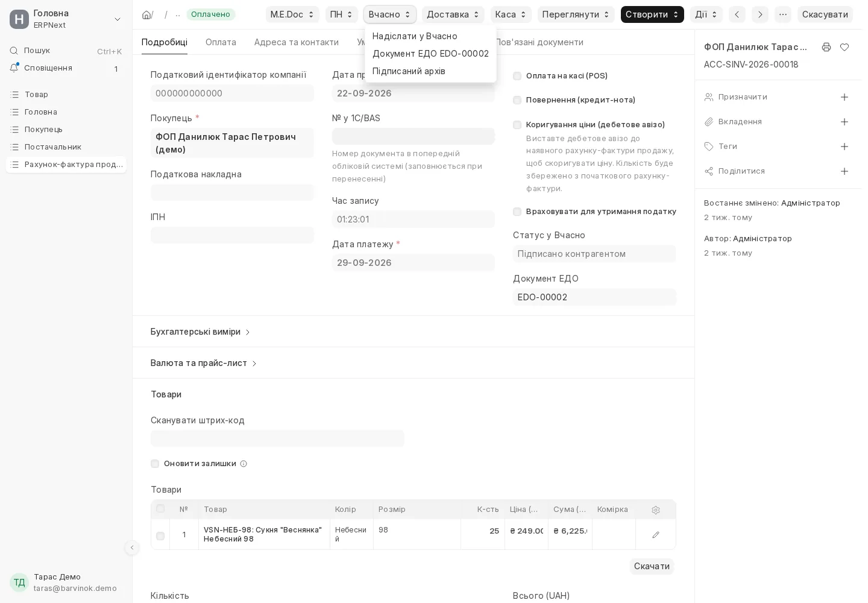
Task: Open the items table settings gear
Action: coord(656,510)
